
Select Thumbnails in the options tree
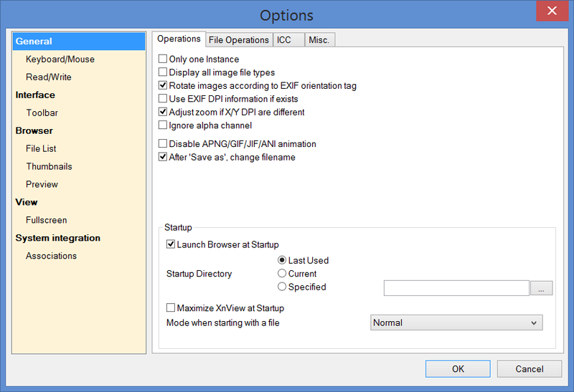49,166
